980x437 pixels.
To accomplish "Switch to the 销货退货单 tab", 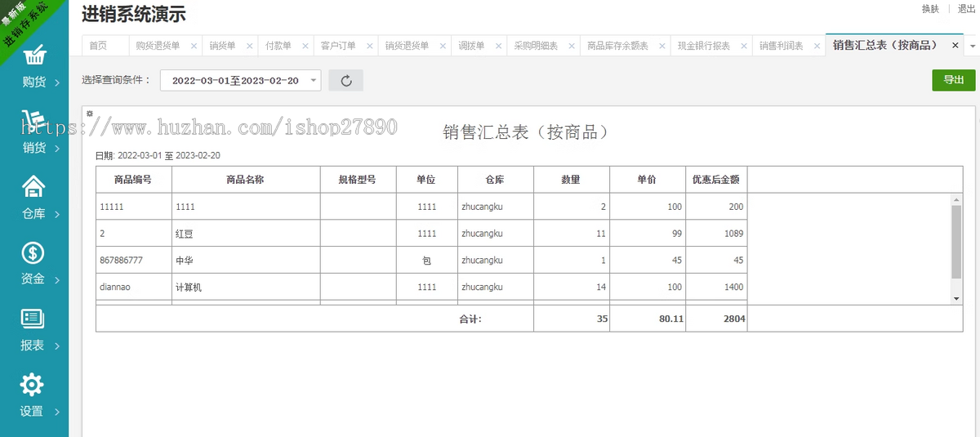I will (407, 46).
